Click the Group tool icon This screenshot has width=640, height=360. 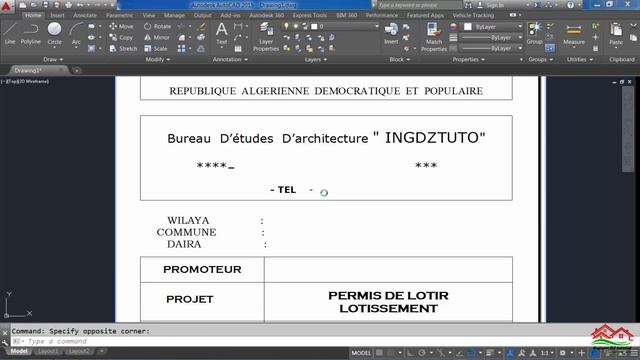[534, 33]
